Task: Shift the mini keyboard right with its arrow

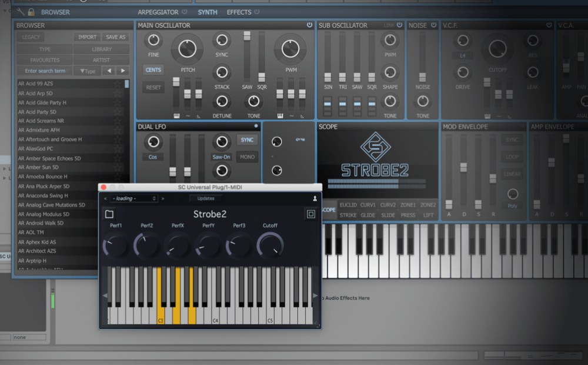Action: point(315,296)
